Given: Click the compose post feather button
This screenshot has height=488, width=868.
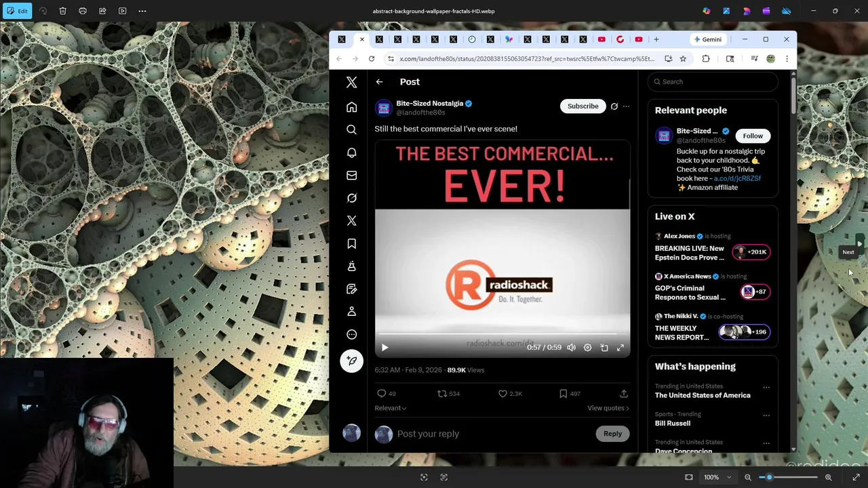Looking at the screenshot, I should tap(351, 361).
